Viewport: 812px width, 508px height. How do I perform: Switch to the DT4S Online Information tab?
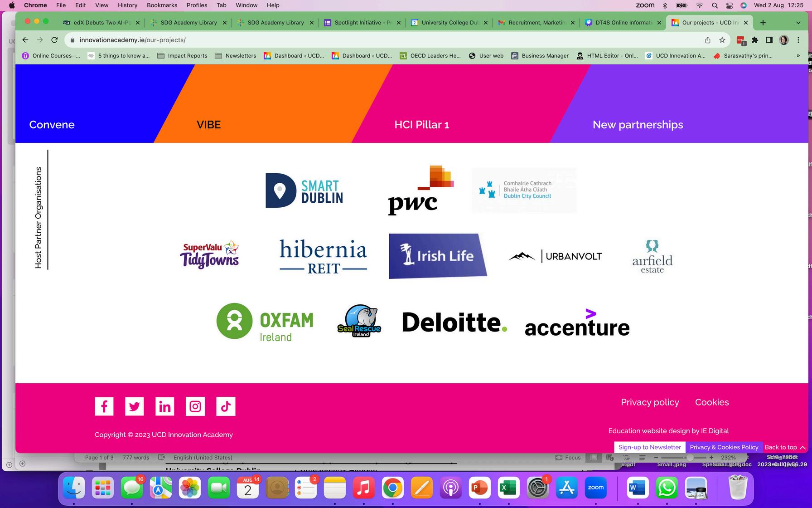pos(623,23)
